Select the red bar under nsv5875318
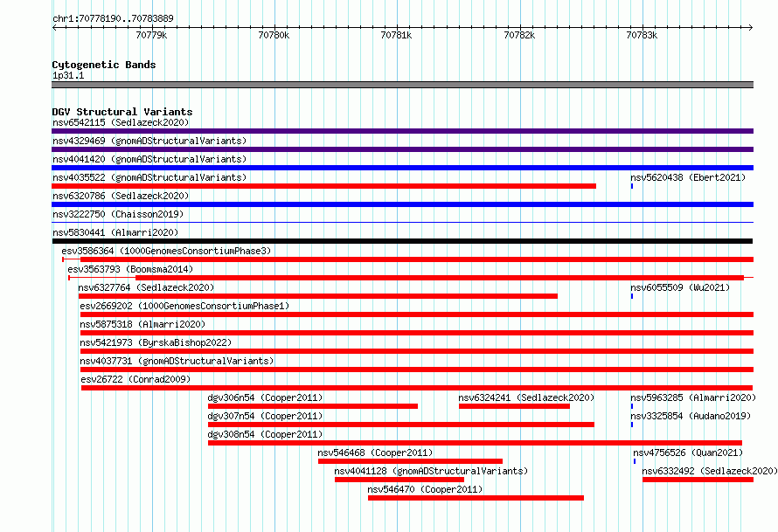 click(x=417, y=333)
